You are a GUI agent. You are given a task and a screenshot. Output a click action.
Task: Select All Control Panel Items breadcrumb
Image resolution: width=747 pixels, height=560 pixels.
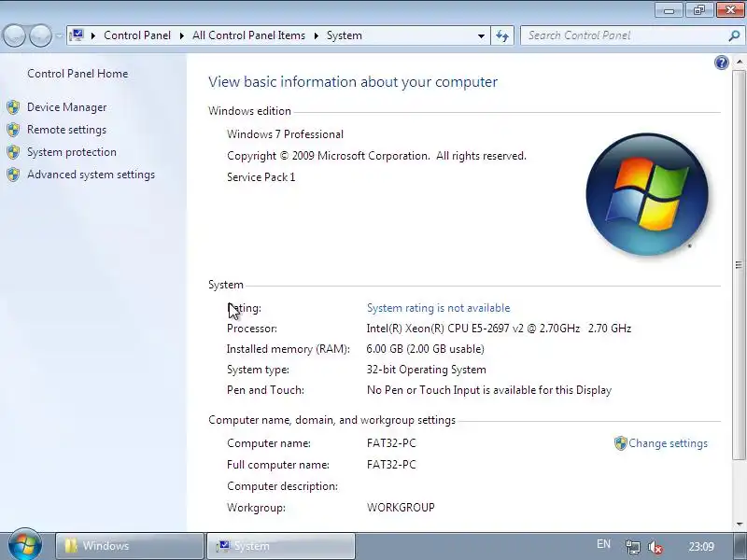(x=248, y=35)
